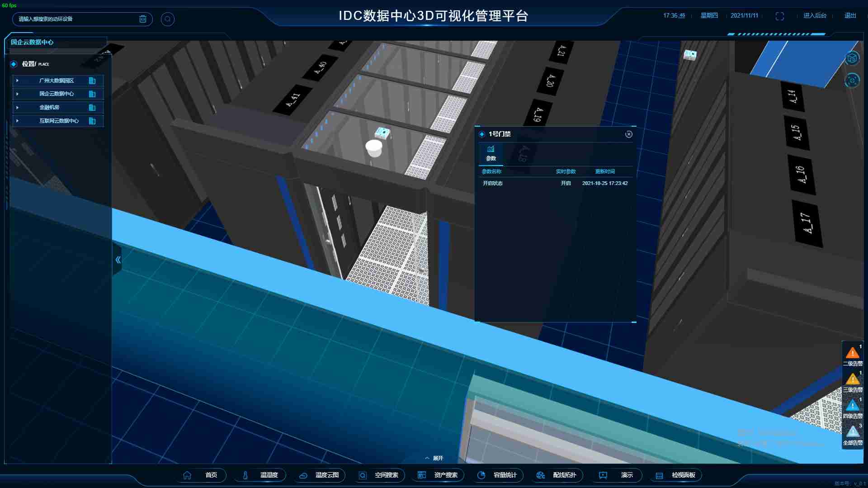The image size is (868, 488).
Task: Click the 2021-10-25 17:23:42 update time
Action: pyautogui.click(x=605, y=183)
